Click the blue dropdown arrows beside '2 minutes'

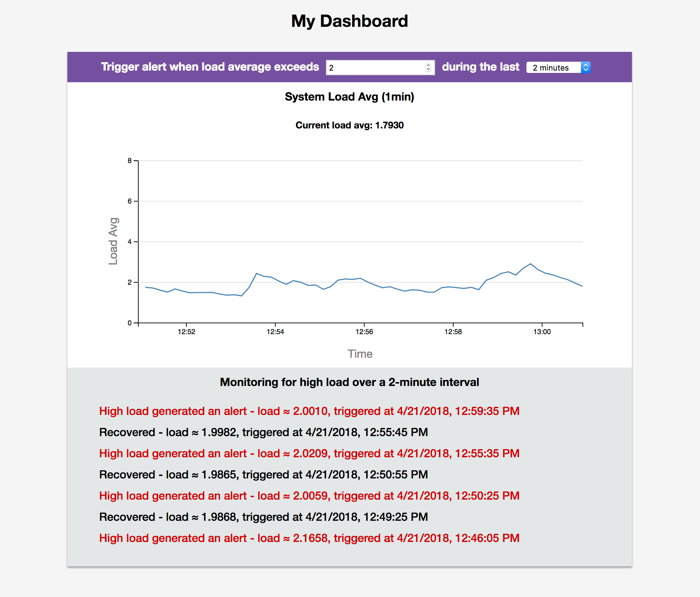click(x=586, y=67)
